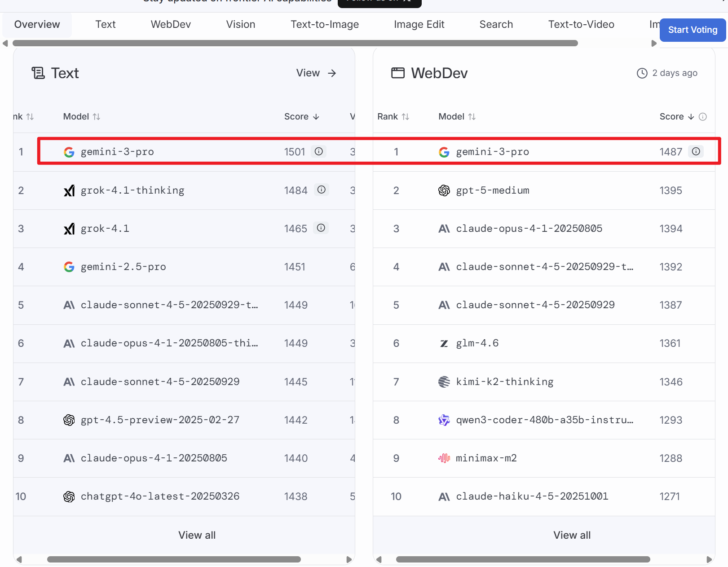
Task: Sort Text table by Score column
Action: 302,117
